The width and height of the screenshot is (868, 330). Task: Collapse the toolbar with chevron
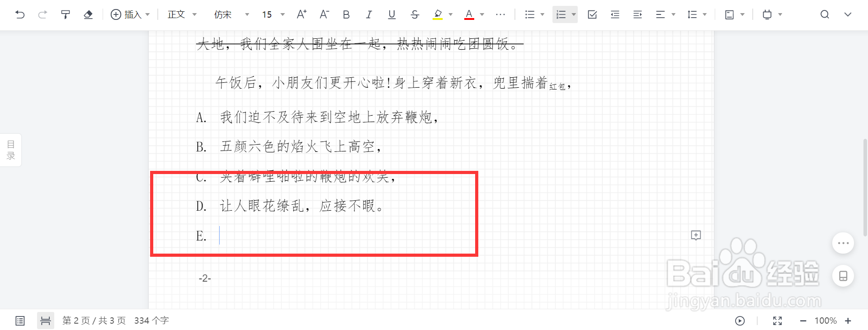click(x=848, y=14)
